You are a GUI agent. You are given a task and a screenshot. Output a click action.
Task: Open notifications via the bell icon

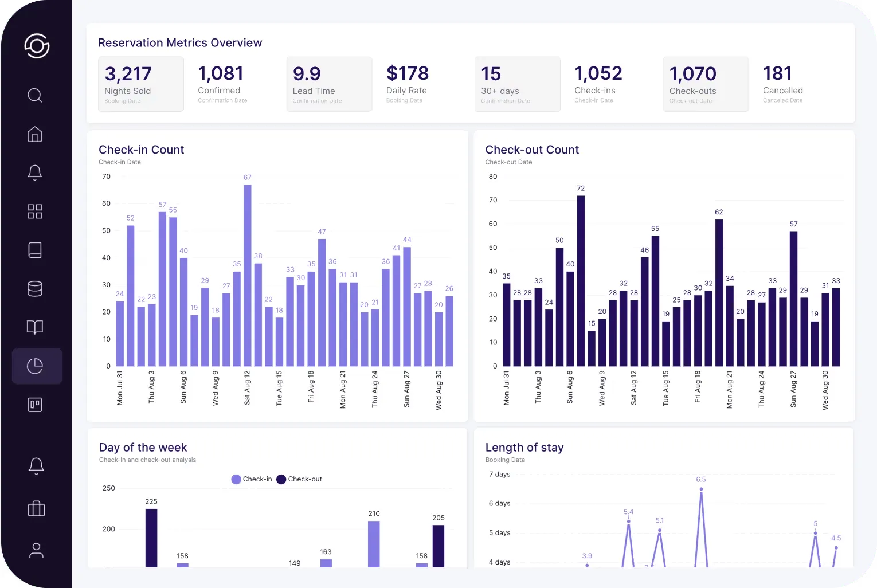(x=35, y=172)
